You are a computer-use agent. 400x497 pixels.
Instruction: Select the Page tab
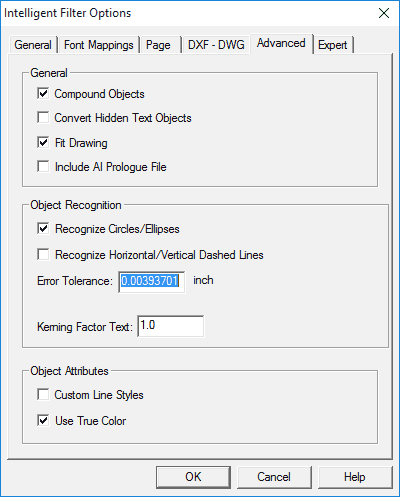tap(158, 45)
